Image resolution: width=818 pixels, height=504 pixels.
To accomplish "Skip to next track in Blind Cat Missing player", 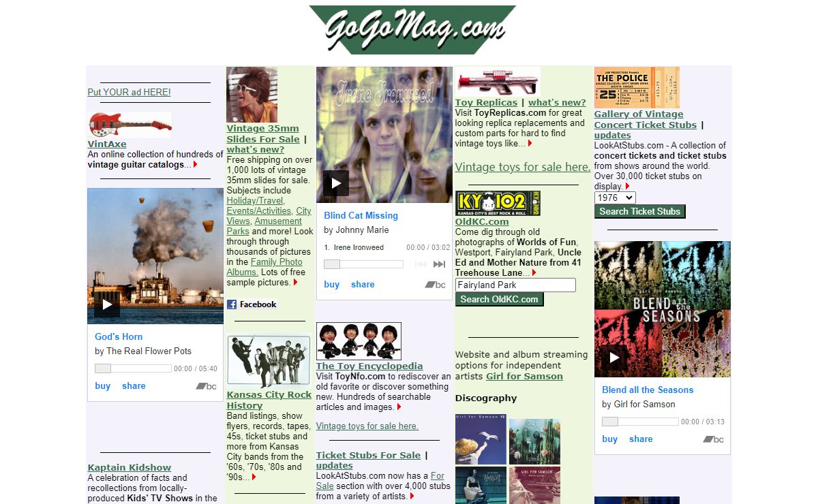I will point(440,264).
